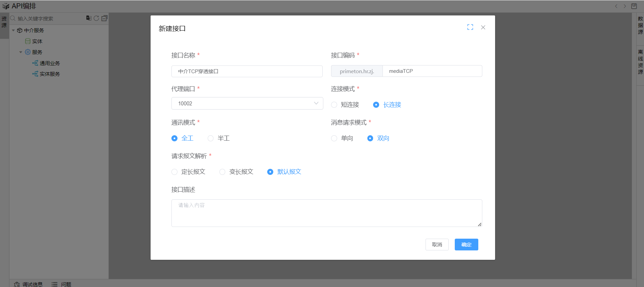
Task: Click the refresh icon in resource panel
Action: 96,18
